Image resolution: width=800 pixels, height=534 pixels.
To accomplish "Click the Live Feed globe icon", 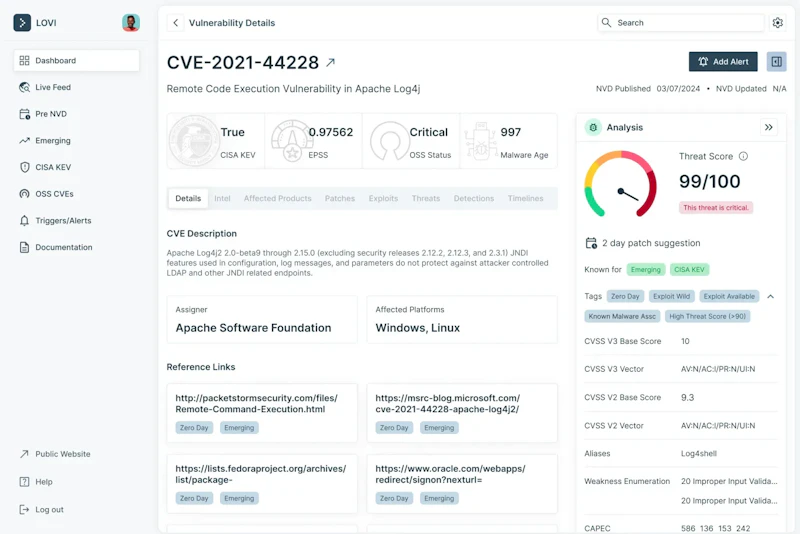I will coord(24,87).
